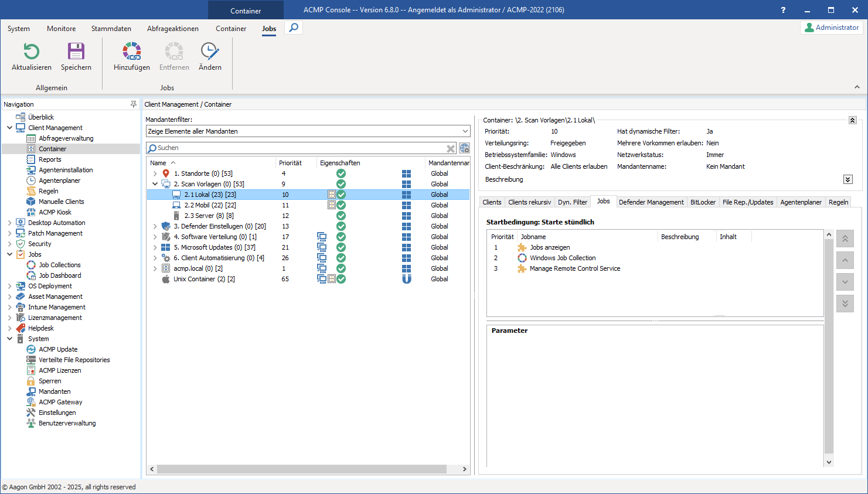The width and height of the screenshot is (868, 494).
Task: Select Windows Job Collection job row
Action: click(563, 258)
